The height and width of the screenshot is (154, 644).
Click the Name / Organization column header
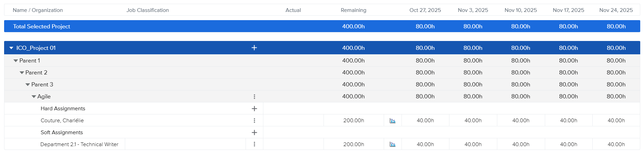pos(38,10)
